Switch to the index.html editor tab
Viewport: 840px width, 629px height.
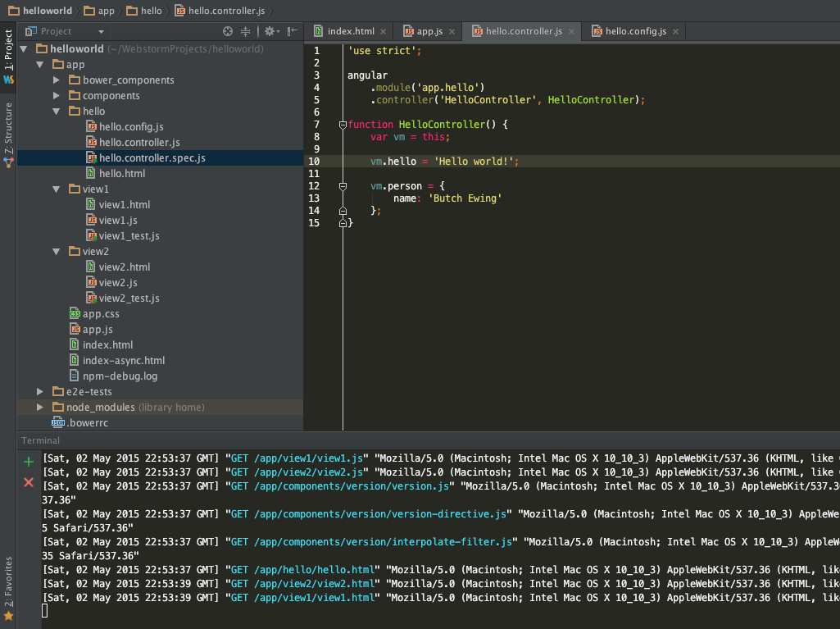[x=351, y=32]
